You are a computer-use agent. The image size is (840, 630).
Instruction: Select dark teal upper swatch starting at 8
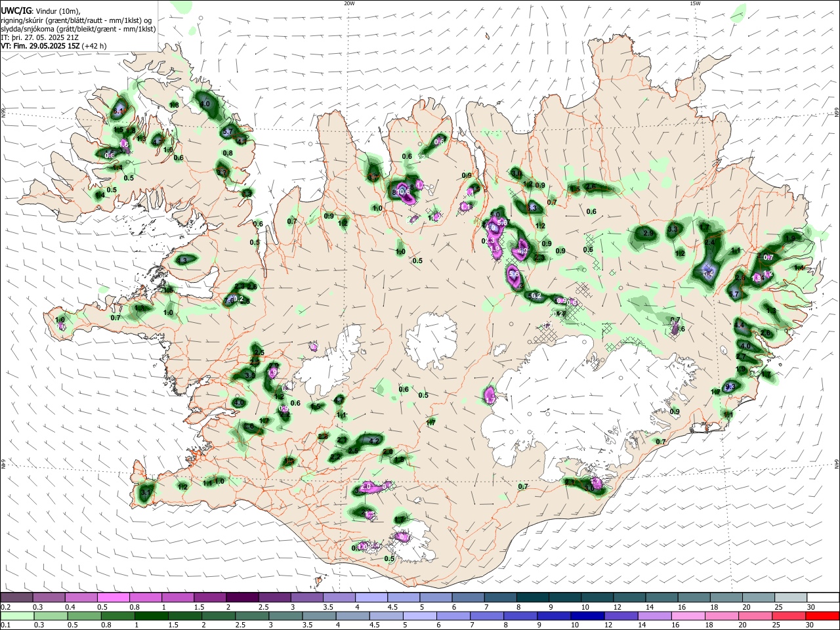532,598
